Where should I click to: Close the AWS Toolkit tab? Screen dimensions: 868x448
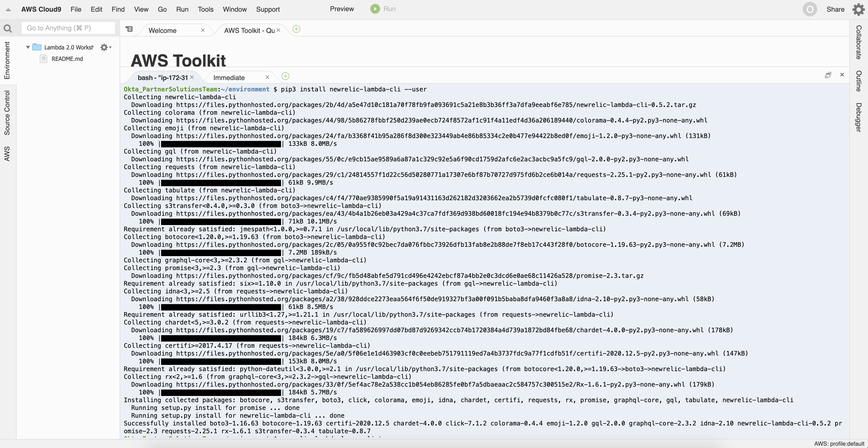point(278,30)
